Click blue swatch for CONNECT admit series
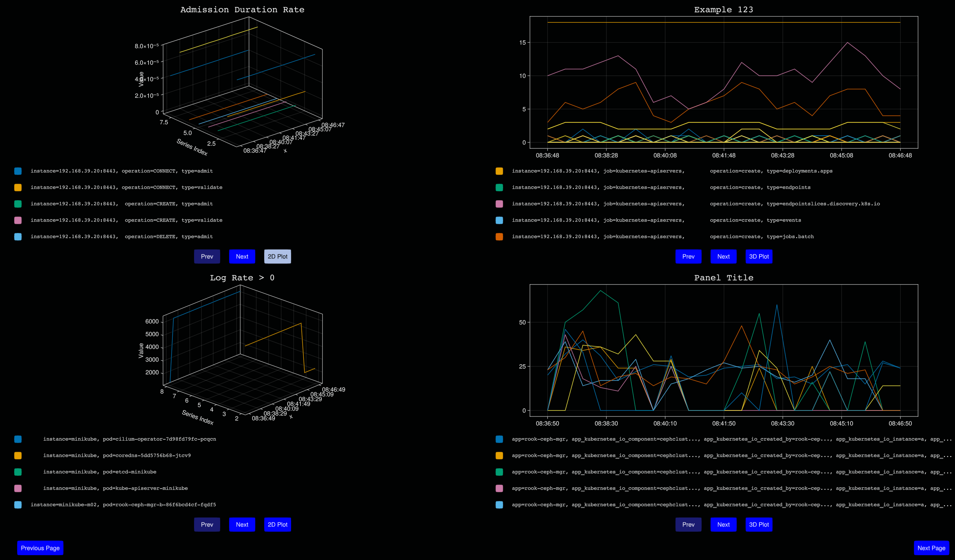Image resolution: width=955 pixels, height=560 pixels. [18, 171]
